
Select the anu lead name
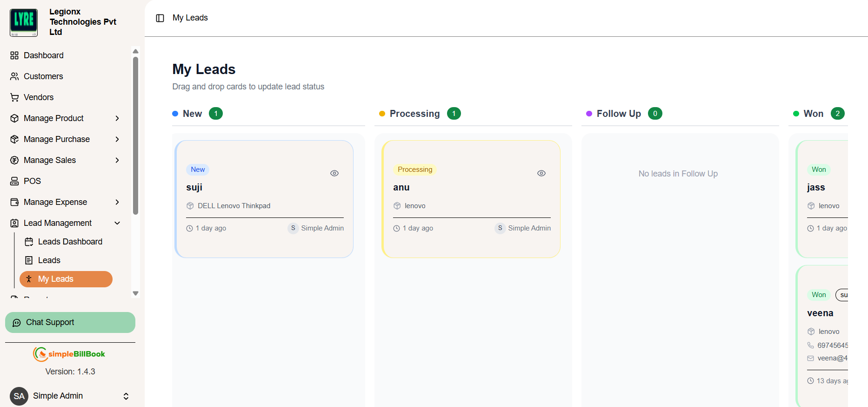click(401, 187)
